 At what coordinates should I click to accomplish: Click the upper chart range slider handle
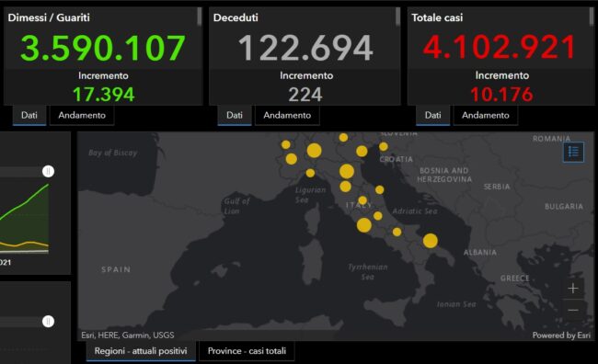48,172
